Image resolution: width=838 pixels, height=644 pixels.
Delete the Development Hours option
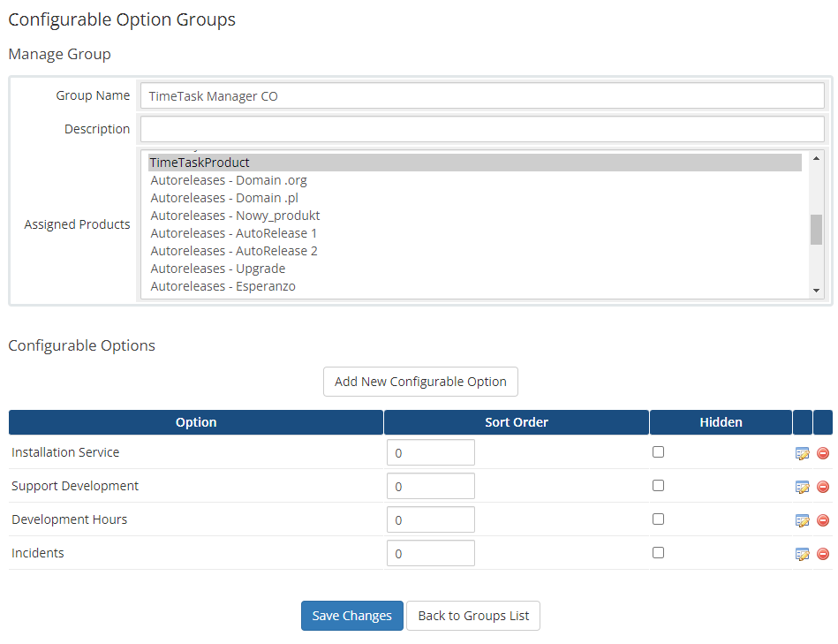click(x=823, y=520)
